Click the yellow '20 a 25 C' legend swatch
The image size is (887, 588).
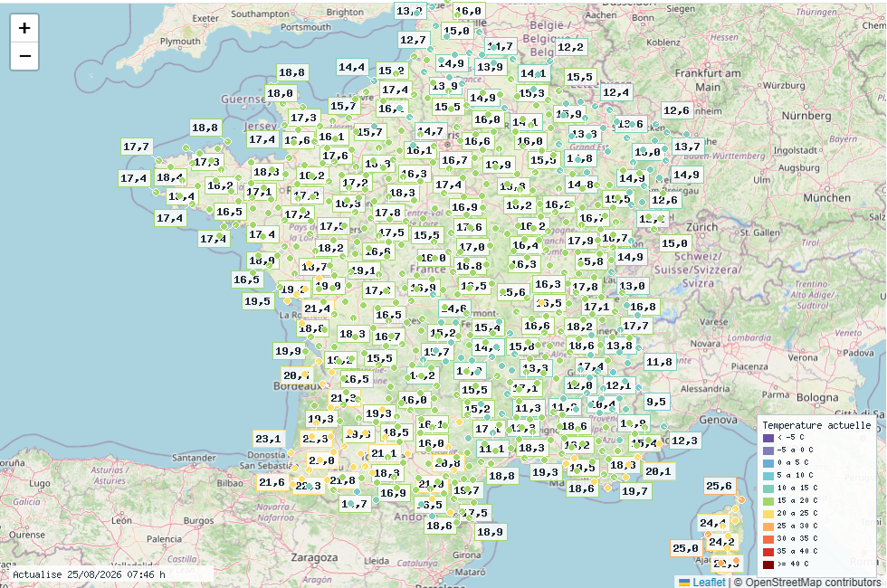pos(768,514)
